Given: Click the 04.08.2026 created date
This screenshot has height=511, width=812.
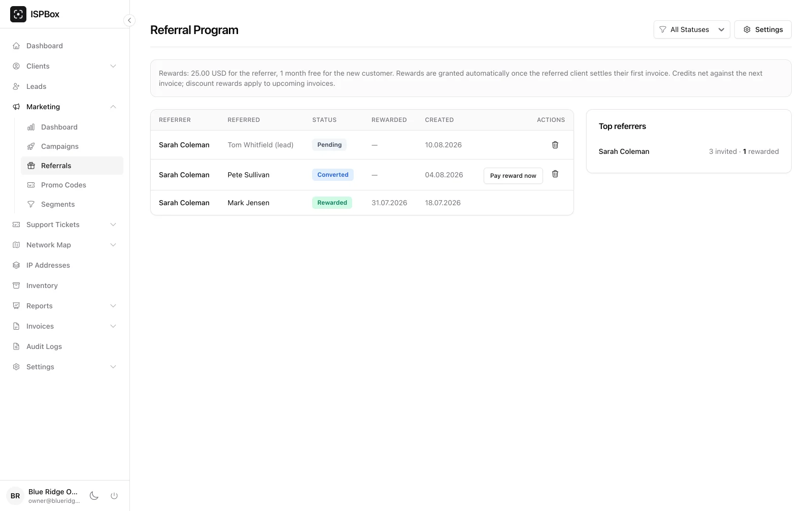Looking at the screenshot, I should click(444, 175).
